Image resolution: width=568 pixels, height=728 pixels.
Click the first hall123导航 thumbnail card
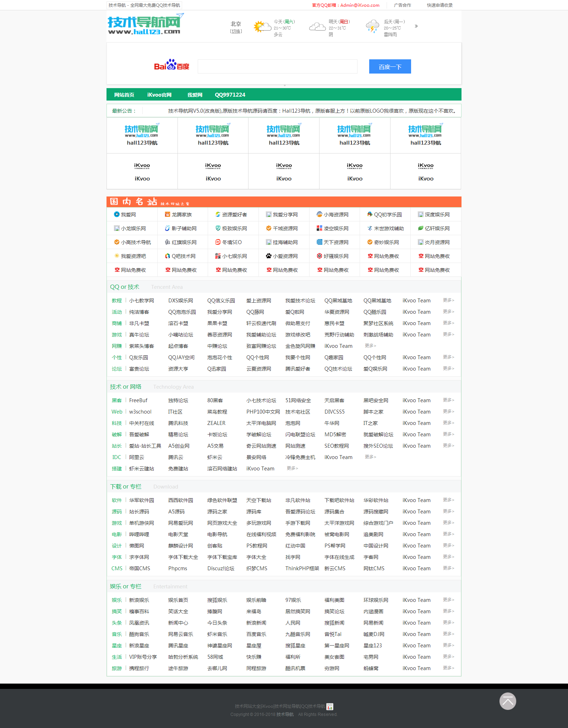142,135
